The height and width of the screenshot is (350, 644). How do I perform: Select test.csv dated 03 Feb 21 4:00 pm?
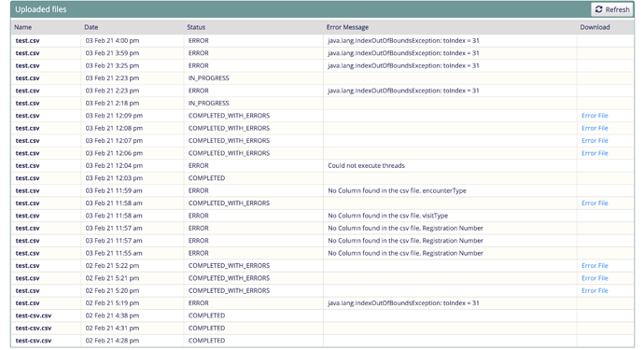[27, 41]
